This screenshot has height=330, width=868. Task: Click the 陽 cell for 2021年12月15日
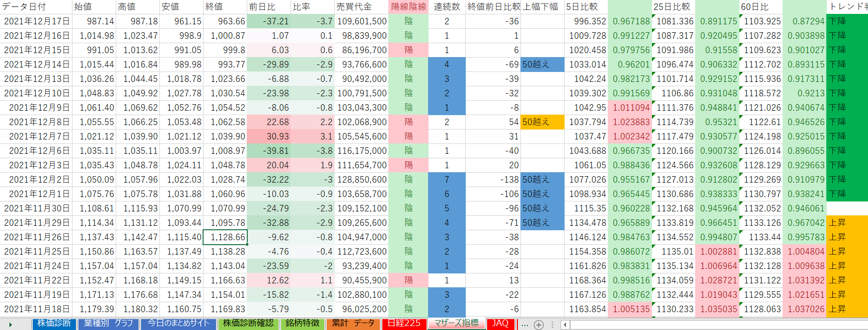point(408,50)
